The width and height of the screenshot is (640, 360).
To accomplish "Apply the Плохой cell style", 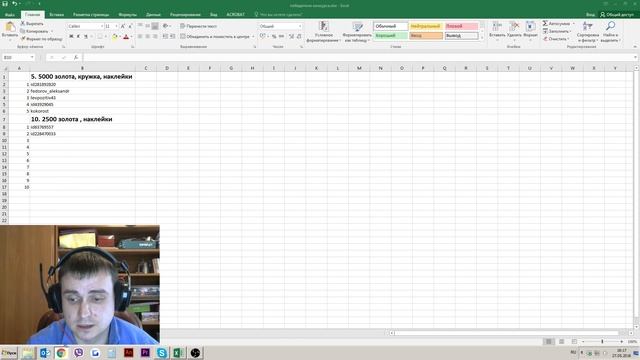I will 461,26.
